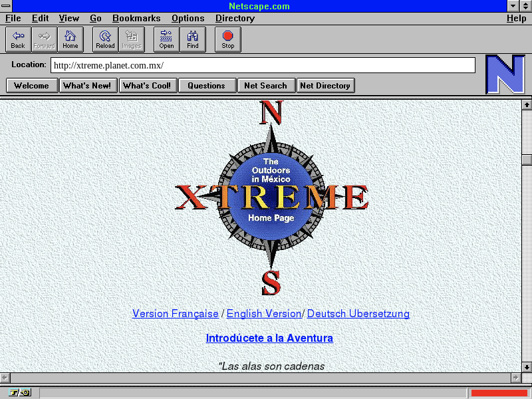
Task: Click the Netscape N logo
Action: click(x=505, y=74)
